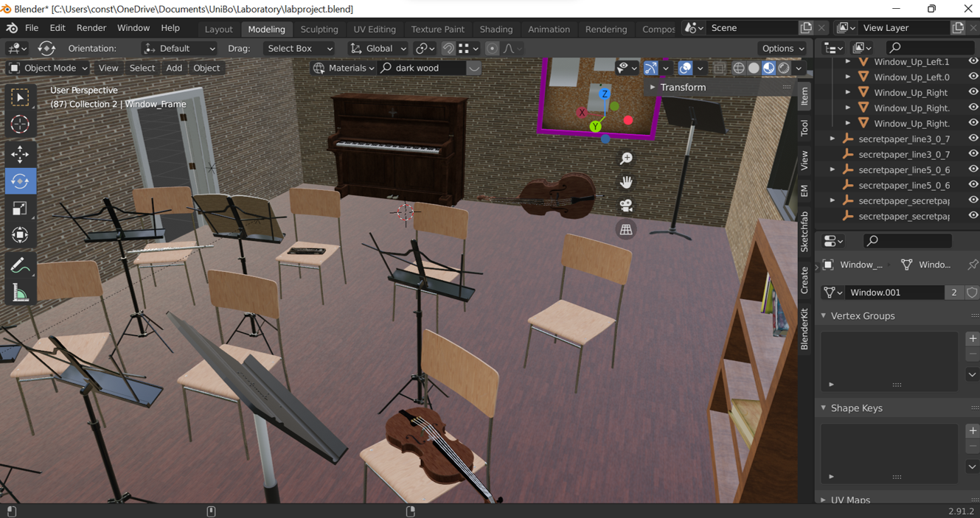Hide Window_Up_Right object using eye icon

pos(973,93)
